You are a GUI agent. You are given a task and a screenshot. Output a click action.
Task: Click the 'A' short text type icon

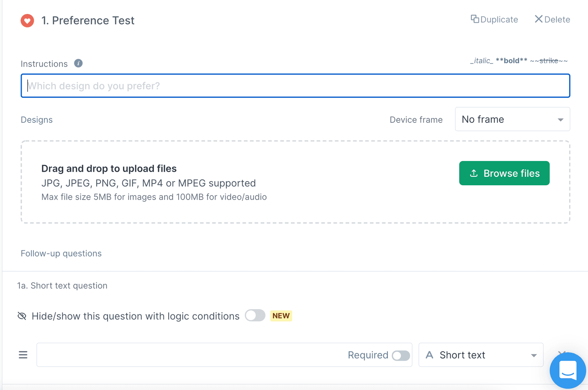click(x=429, y=355)
